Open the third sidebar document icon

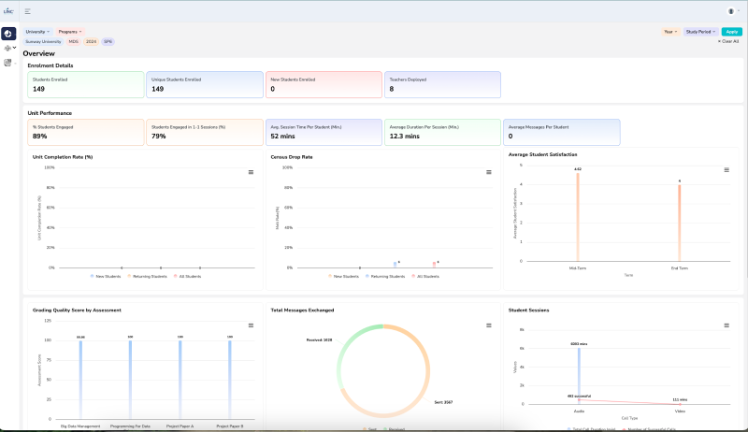click(8, 62)
